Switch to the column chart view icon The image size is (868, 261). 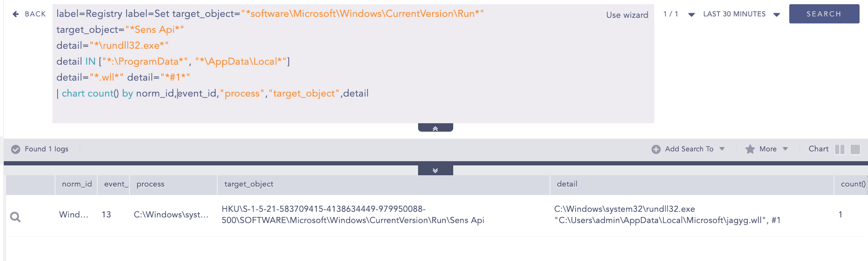pyautogui.click(x=840, y=149)
